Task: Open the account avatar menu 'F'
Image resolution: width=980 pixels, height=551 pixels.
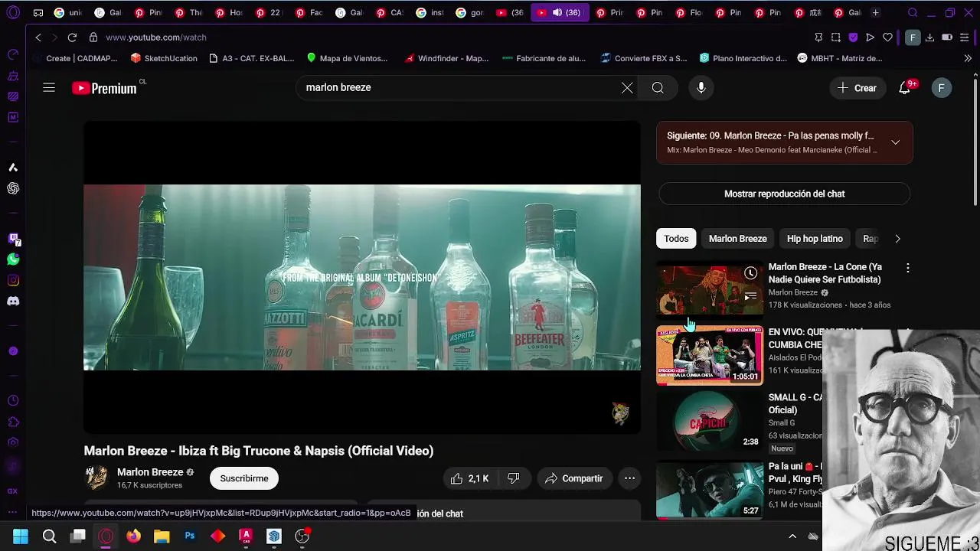Action: click(x=941, y=88)
